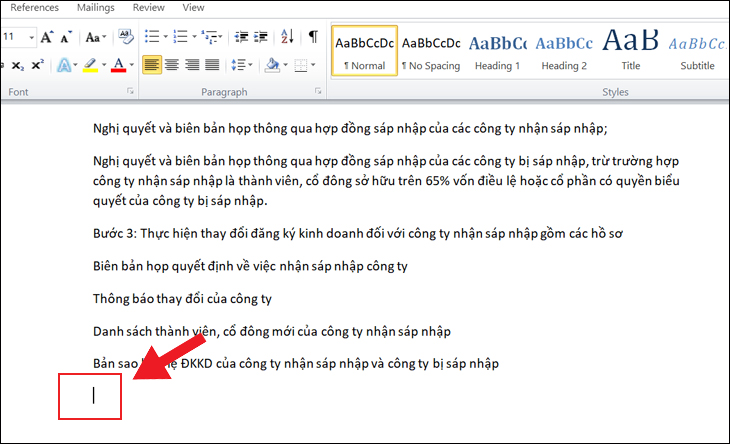Toggle superscript formatting

(x=37, y=66)
